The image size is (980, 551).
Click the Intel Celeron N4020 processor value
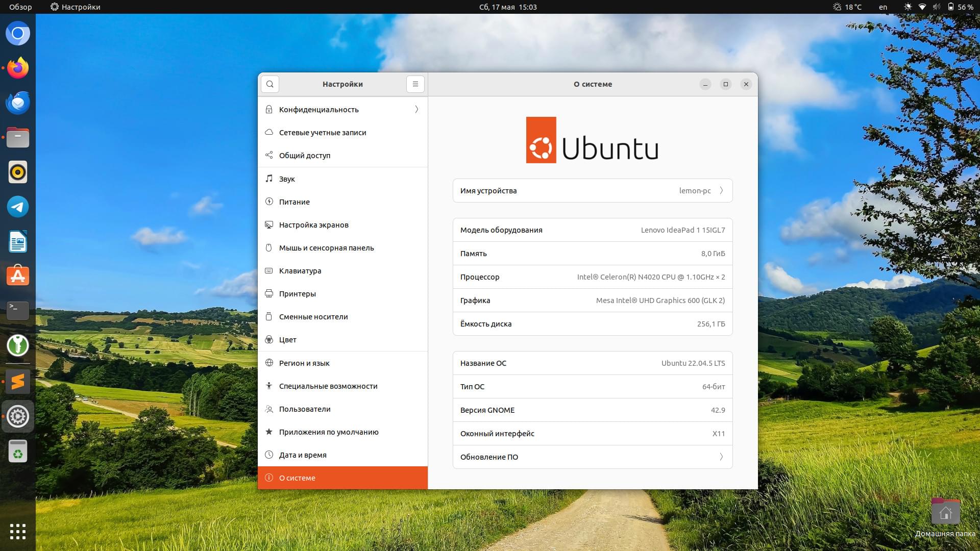(x=651, y=277)
